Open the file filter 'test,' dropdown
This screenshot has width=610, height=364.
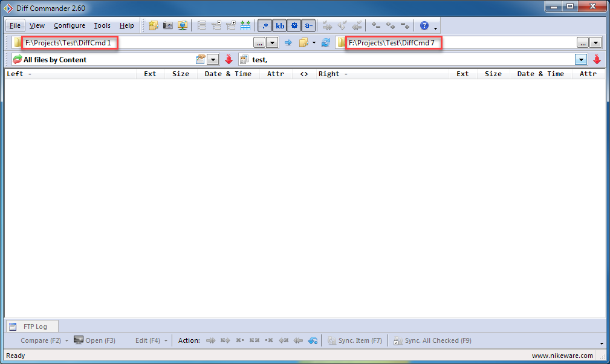tap(581, 59)
